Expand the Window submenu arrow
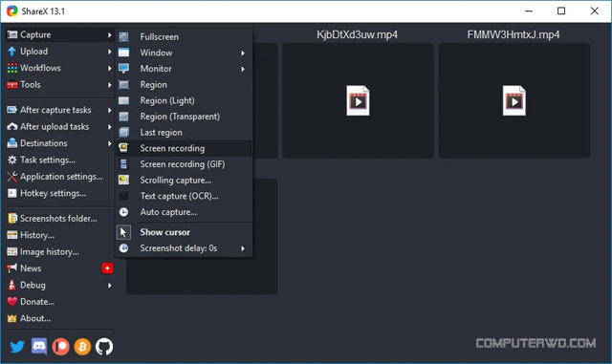Image resolution: width=612 pixels, height=364 pixels. [x=243, y=54]
